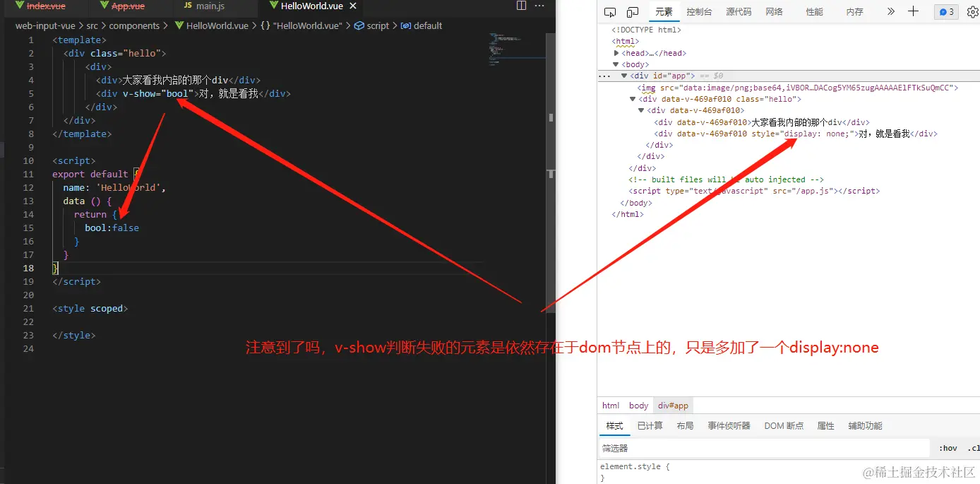Screen dimensions: 980x484
Task: Open the 元素 DevTools tab
Action: pos(664,11)
